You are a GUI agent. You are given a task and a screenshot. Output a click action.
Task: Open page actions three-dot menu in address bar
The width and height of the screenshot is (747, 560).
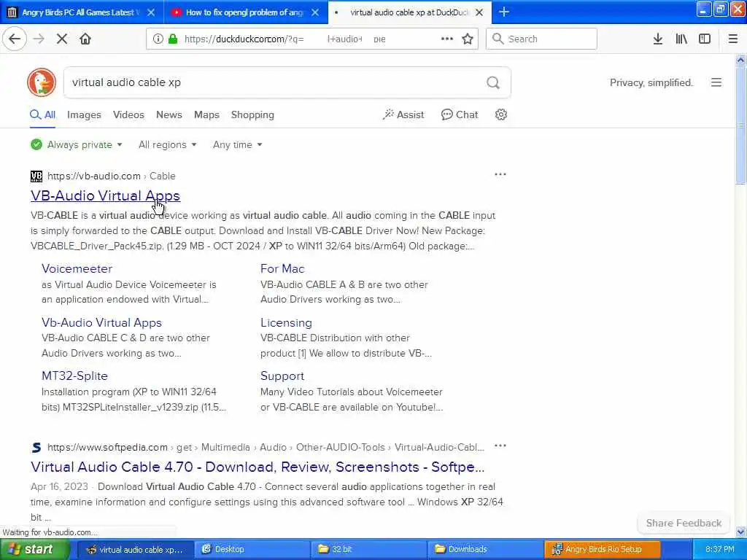[447, 39]
